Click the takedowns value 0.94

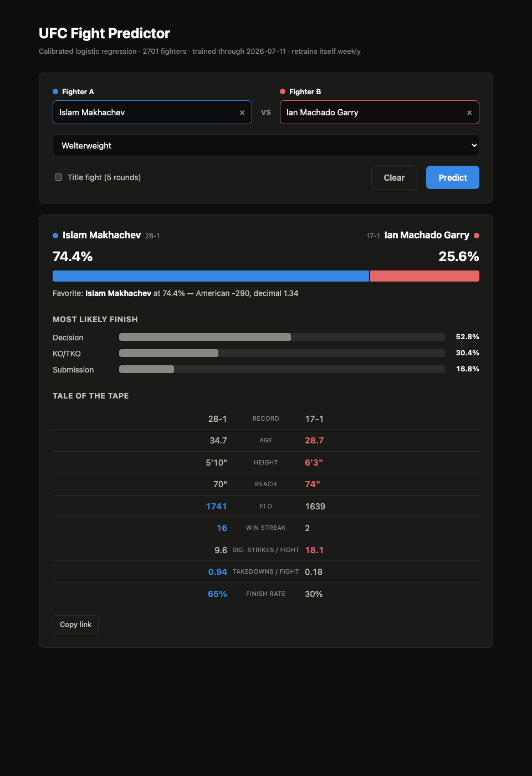[217, 572]
